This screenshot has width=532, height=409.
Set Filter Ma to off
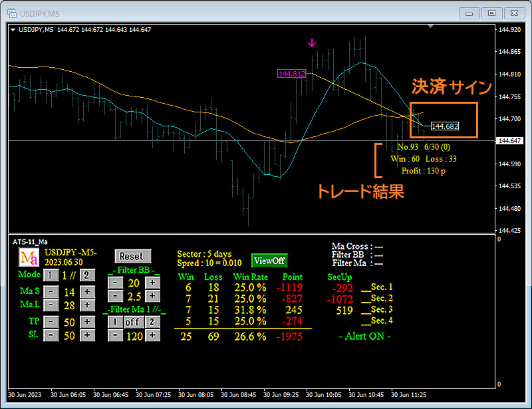point(134,321)
